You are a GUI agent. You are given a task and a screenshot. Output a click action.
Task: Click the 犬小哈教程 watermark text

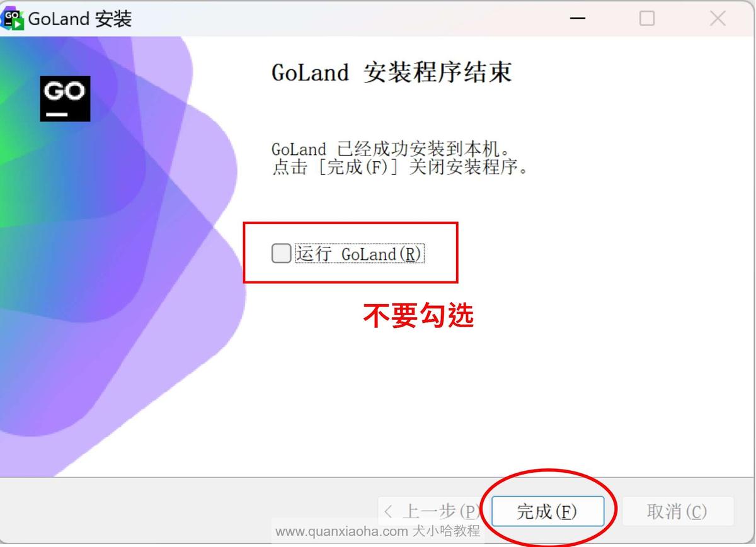tap(446, 531)
